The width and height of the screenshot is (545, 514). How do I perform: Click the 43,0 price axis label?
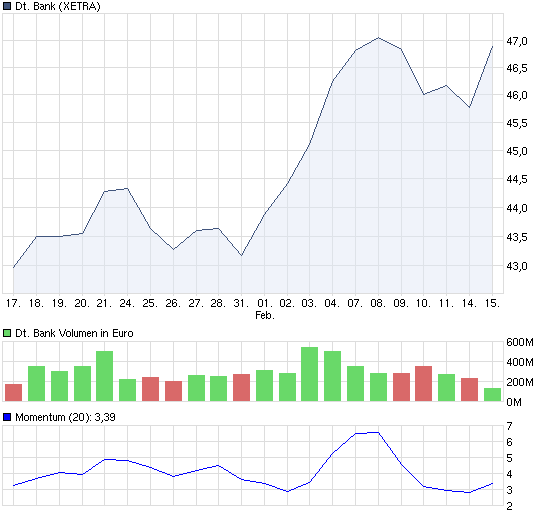click(517, 267)
